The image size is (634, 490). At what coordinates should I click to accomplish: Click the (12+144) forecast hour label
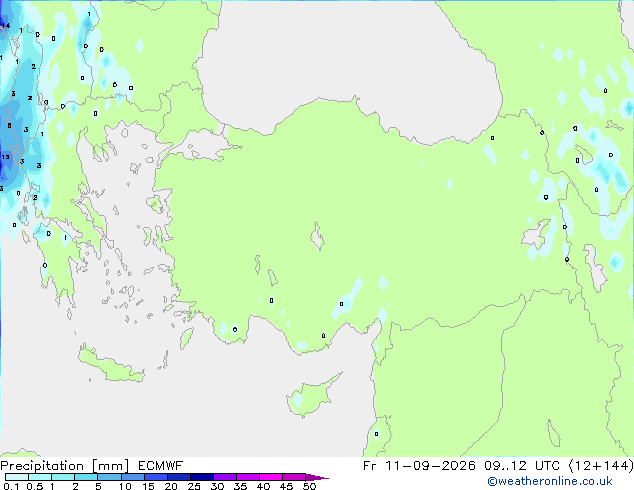tap(601, 466)
